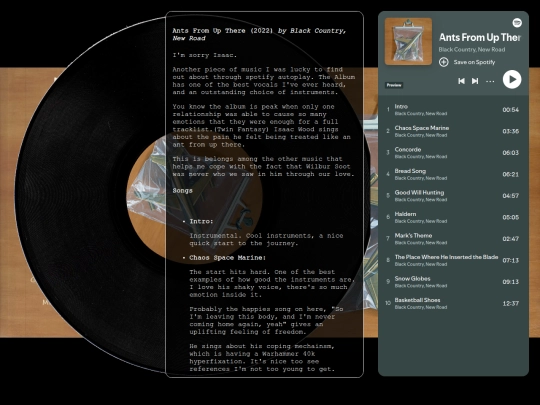Click the plus circle save icon
This screenshot has width=540, height=405.
click(x=444, y=62)
